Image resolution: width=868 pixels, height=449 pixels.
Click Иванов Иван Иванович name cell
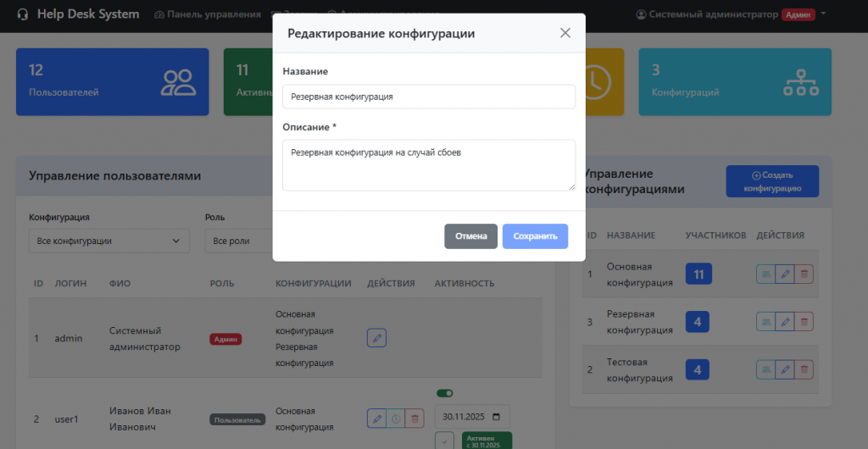click(x=140, y=419)
